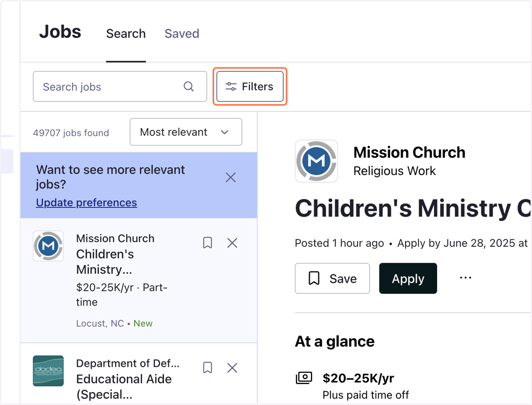The image size is (532, 405).
Task: Open the three-dot more options menu
Action: tap(465, 278)
